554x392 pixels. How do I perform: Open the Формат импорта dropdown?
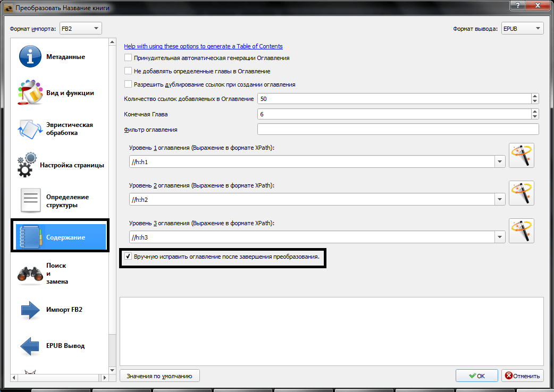80,28
